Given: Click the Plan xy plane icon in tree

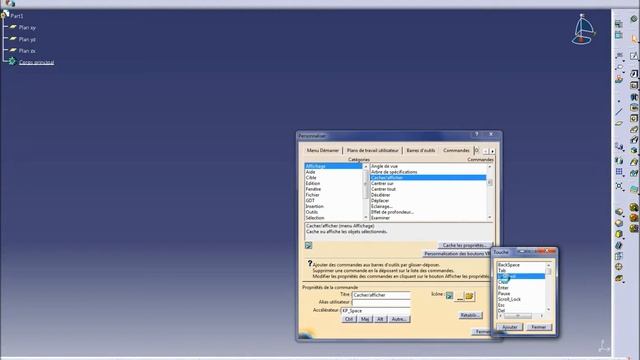Looking at the screenshot, I should tap(13, 27).
